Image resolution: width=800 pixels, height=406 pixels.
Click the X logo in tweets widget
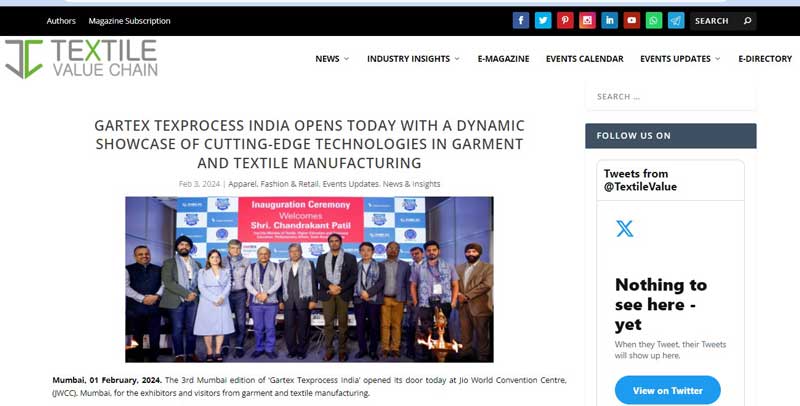624,229
